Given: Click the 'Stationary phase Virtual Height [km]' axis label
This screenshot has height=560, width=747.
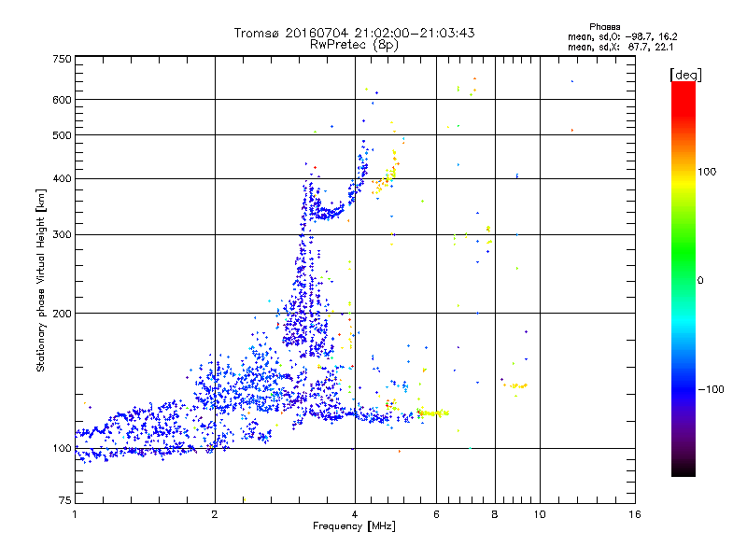Looking at the screenshot, I should pos(41,281).
